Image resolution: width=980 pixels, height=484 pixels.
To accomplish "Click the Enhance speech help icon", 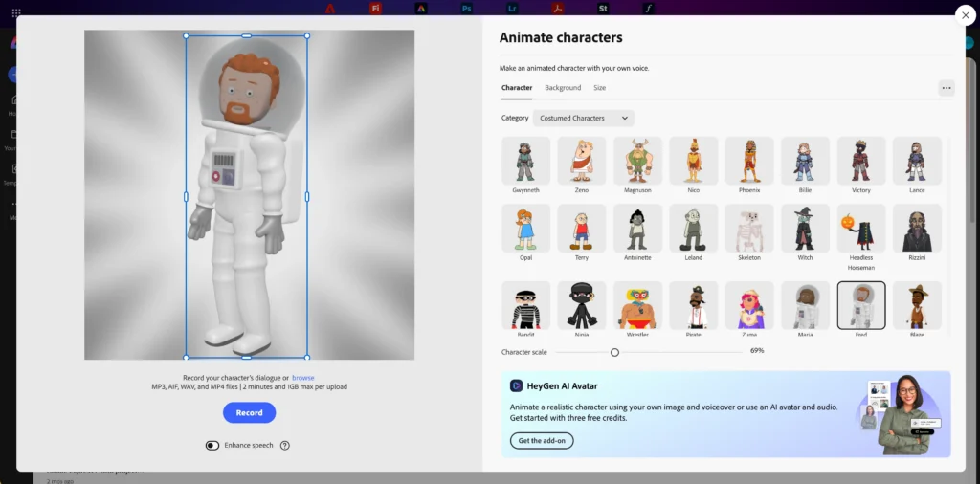I will [285, 446].
